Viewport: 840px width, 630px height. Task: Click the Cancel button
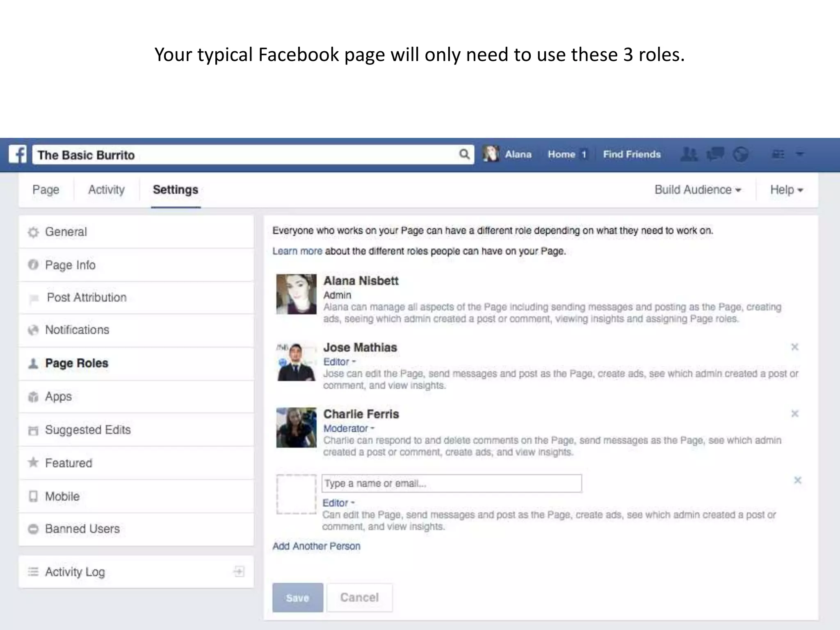[x=360, y=598]
